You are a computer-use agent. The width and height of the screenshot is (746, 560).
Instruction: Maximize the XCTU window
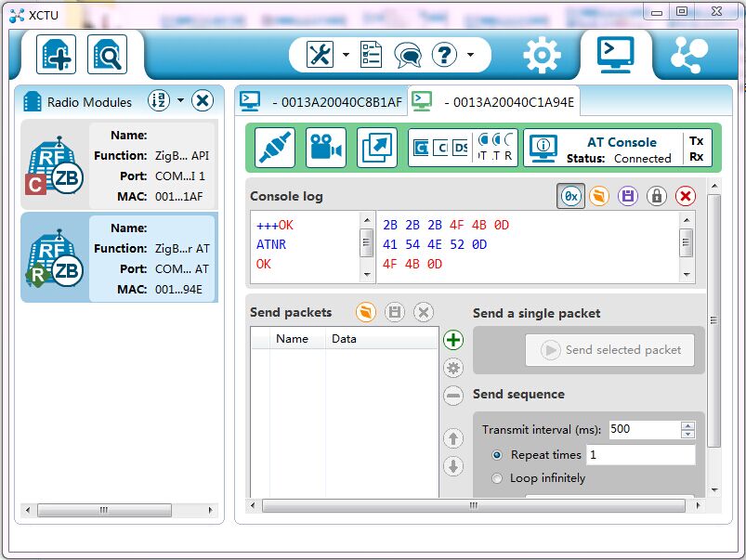[682, 11]
